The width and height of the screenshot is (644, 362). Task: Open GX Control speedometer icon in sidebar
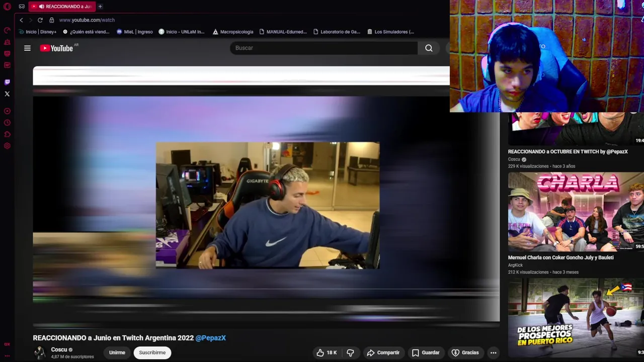coord(7,30)
